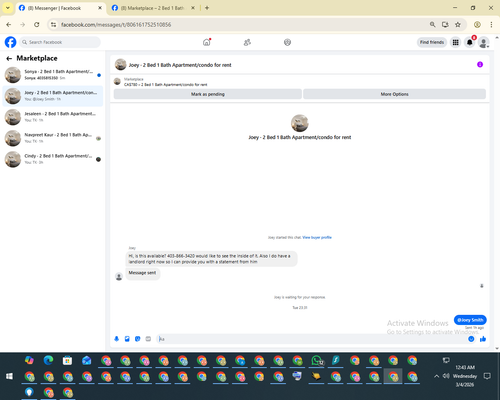Screen dimensions: 500x400
Task: Open the listing thumbnail under chat header
Action: point(117,82)
